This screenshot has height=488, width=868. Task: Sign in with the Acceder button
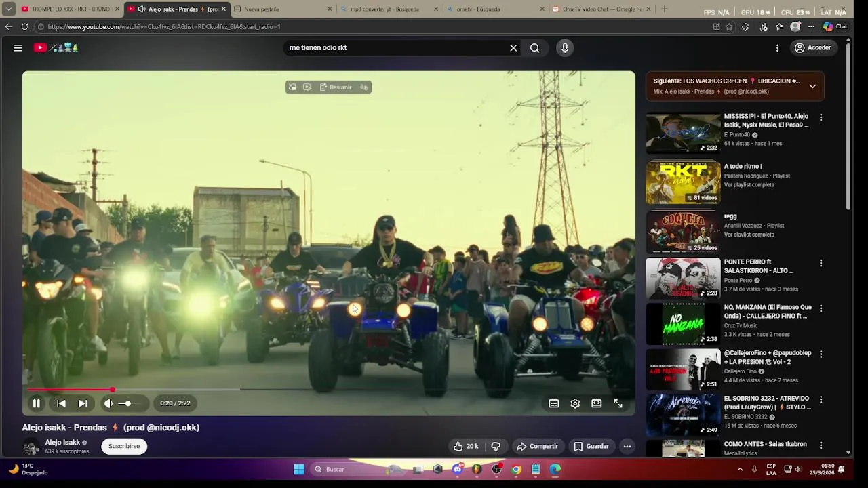[x=812, y=47]
